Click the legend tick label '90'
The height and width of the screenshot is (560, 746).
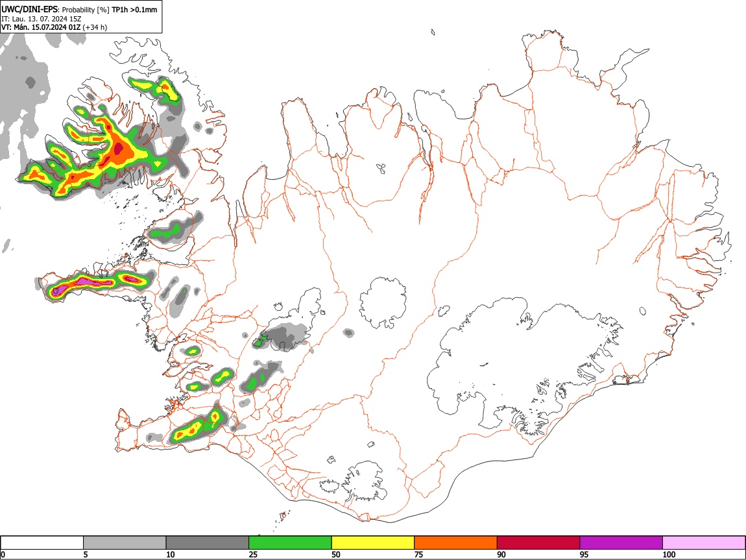point(501,554)
